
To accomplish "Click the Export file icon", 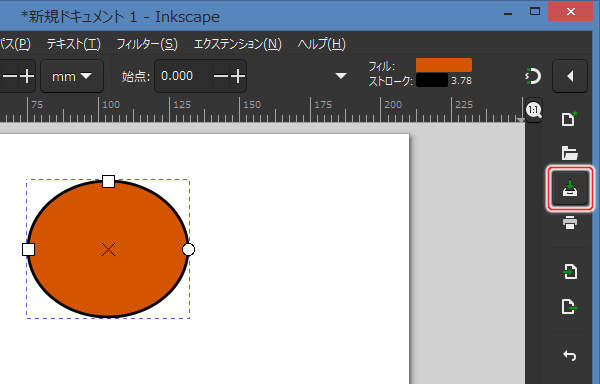I will click(x=570, y=307).
